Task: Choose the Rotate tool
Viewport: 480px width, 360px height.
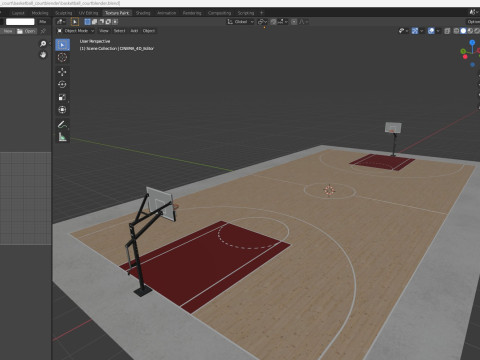Action: (62, 84)
